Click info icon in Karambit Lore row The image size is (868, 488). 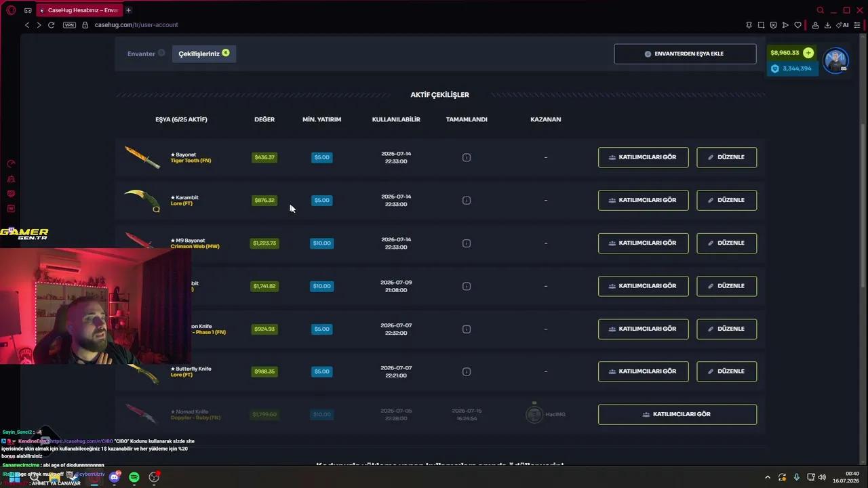[467, 200]
